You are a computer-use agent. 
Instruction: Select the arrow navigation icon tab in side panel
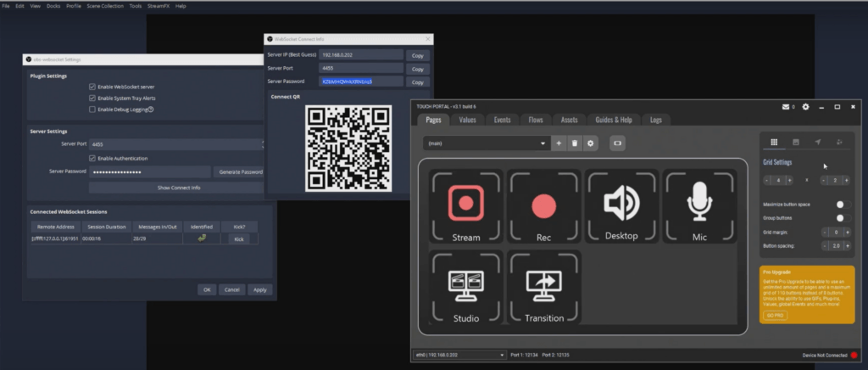click(x=818, y=143)
